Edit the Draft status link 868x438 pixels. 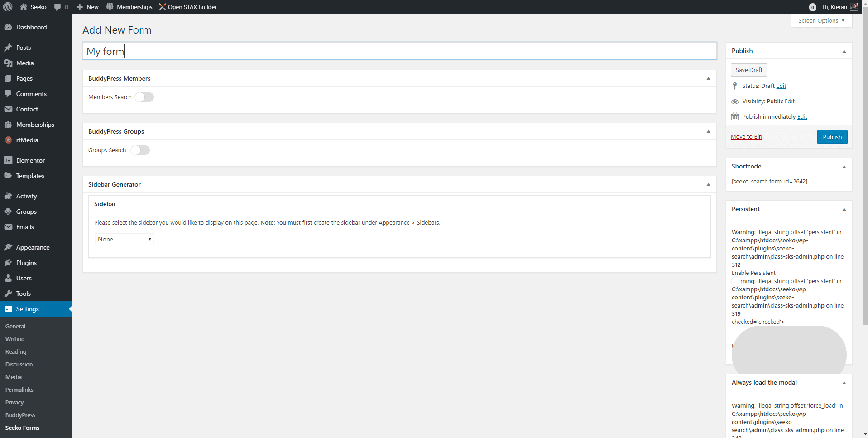tap(781, 86)
